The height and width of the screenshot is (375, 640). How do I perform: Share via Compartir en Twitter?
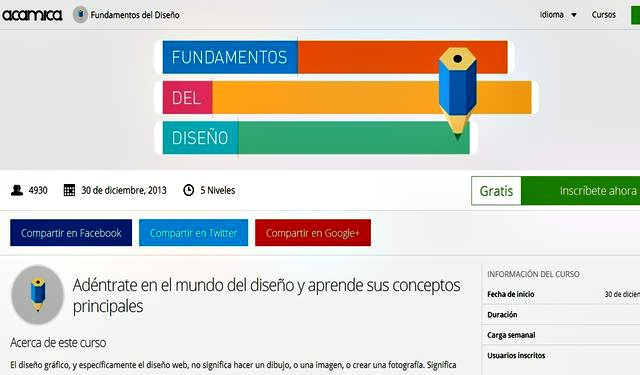point(193,233)
